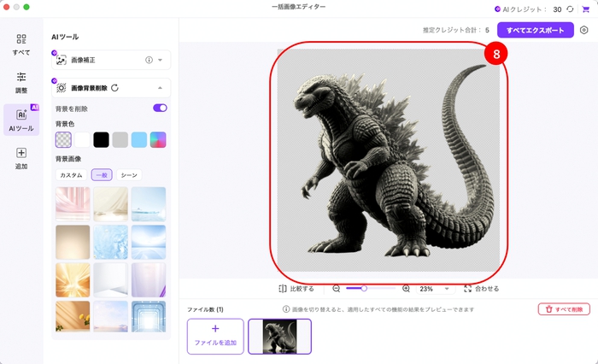Select the light blue background color
This screenshot has width=598, height=364.
[139, 139]
